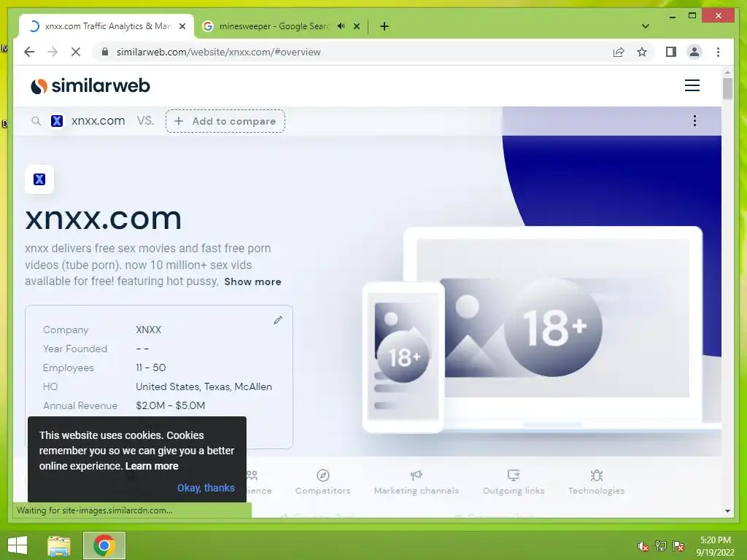This screenshot has height=560, width=747.
Task: Bookmark this page with star icon
Action: [x=642, y=52]
